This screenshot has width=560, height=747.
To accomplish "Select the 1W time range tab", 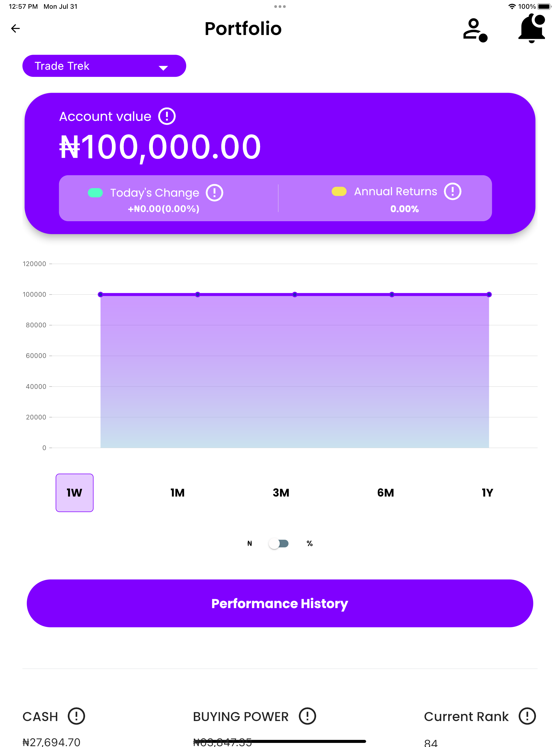I will pos(74,493).
